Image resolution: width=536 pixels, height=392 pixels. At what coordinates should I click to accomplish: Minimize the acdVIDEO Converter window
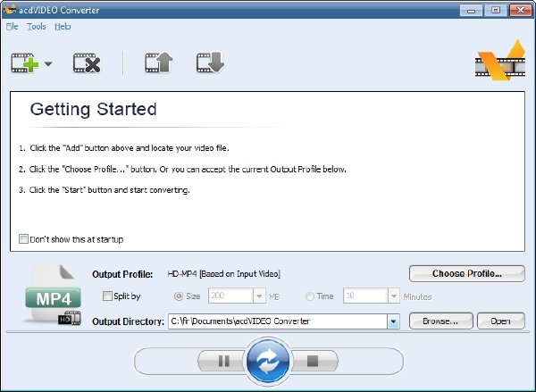[471, 10]
